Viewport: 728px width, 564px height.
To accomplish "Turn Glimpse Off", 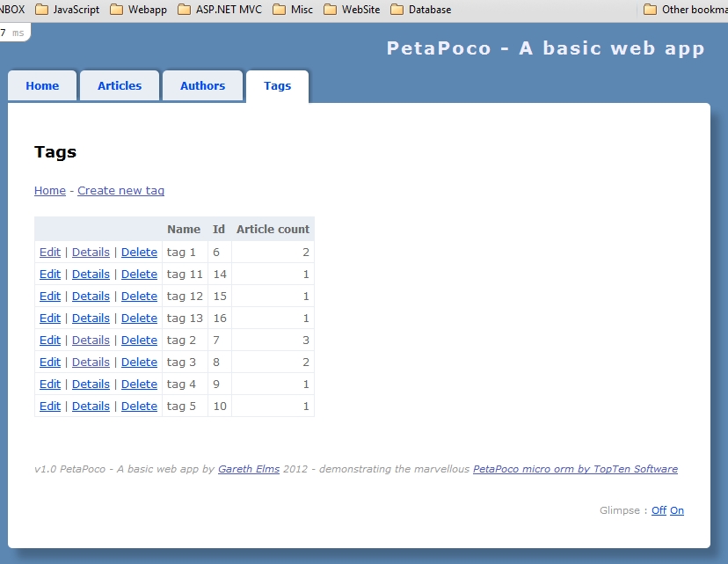I will coord(659,510).
